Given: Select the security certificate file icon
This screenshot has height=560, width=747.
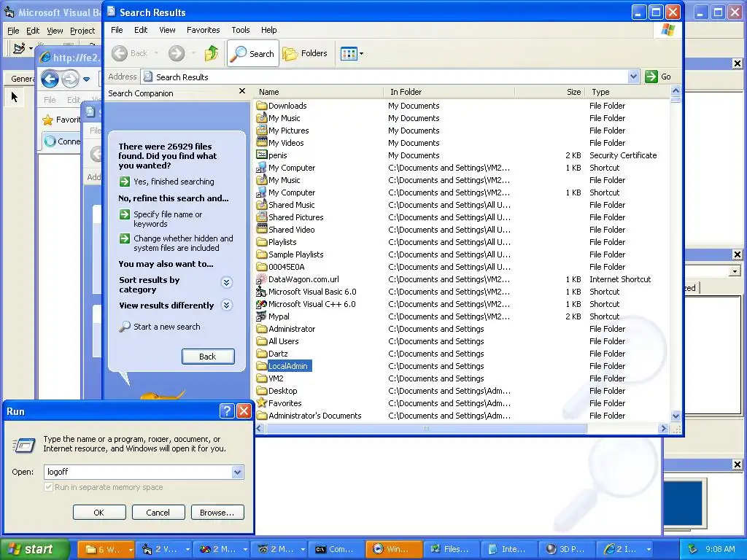Looking at the screenshot, I should point(262,155).
